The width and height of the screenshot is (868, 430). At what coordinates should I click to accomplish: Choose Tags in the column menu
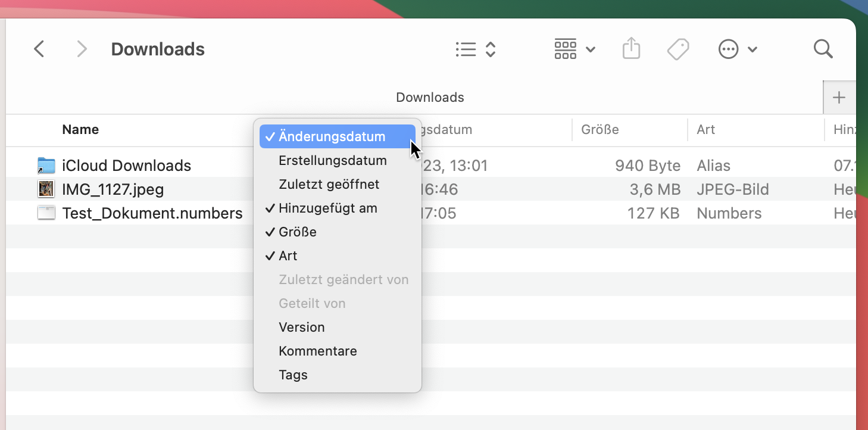pyautogui.click(x=293, y=375)
